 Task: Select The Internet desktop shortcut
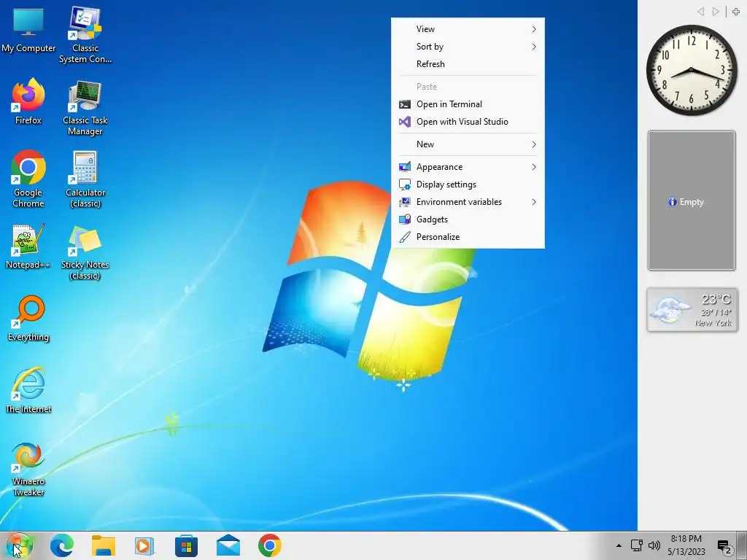tap(28, 390)
